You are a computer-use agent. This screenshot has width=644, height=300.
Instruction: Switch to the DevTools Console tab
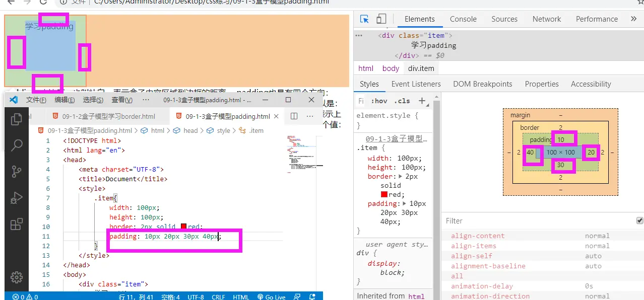point(463,19)
